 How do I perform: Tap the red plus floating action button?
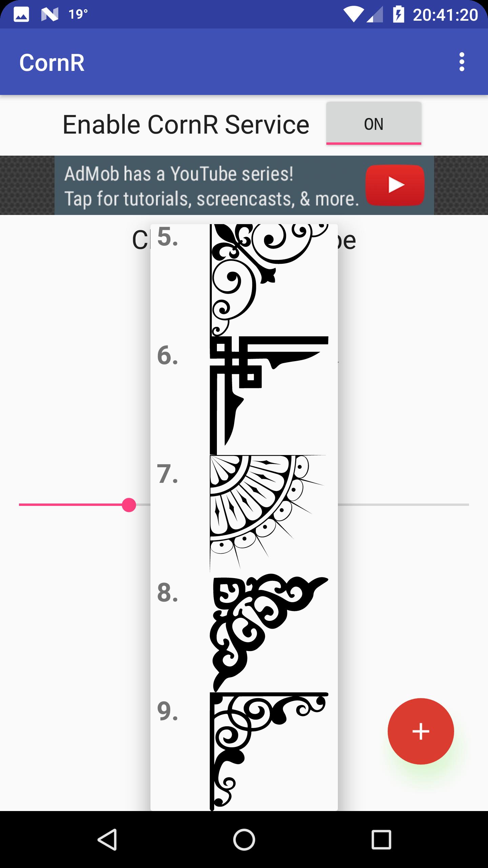tap(421, 731)
